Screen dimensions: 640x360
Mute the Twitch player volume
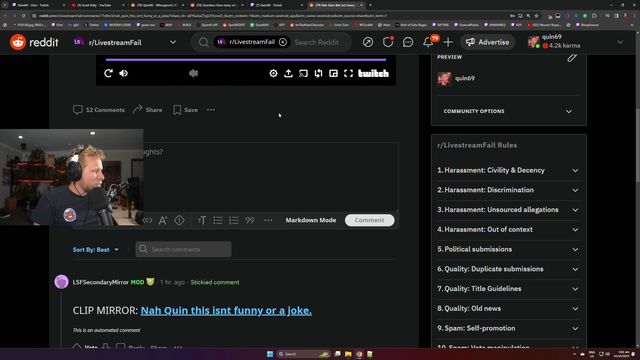pyautogui.click(x=123, y=73)
